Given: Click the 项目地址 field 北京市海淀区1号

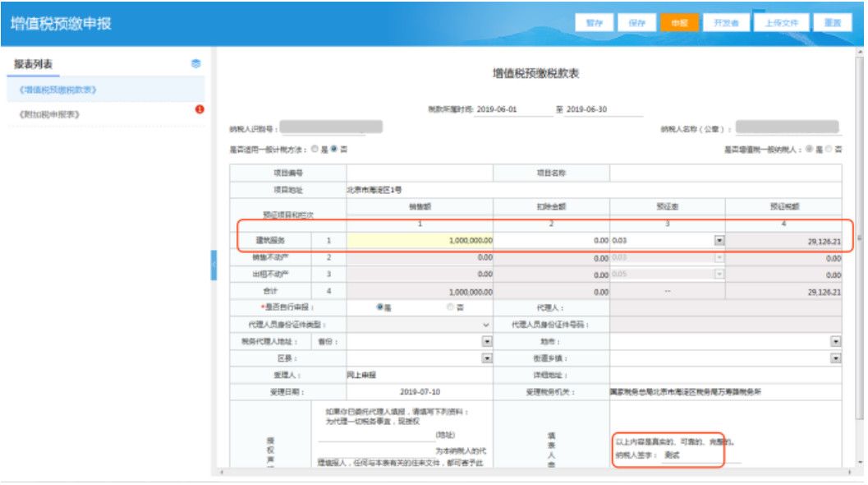Looking at the screenshot, I should click(x=594, y=190).
